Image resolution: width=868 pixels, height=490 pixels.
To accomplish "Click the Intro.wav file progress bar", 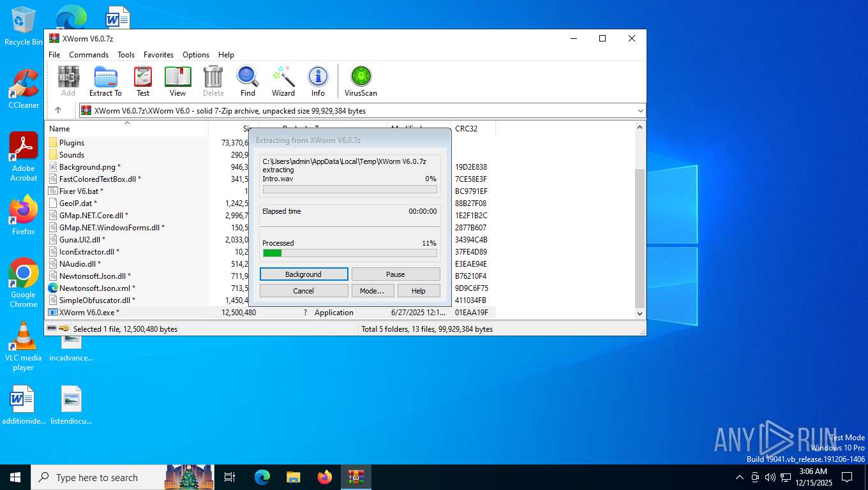I will (350, 189).
